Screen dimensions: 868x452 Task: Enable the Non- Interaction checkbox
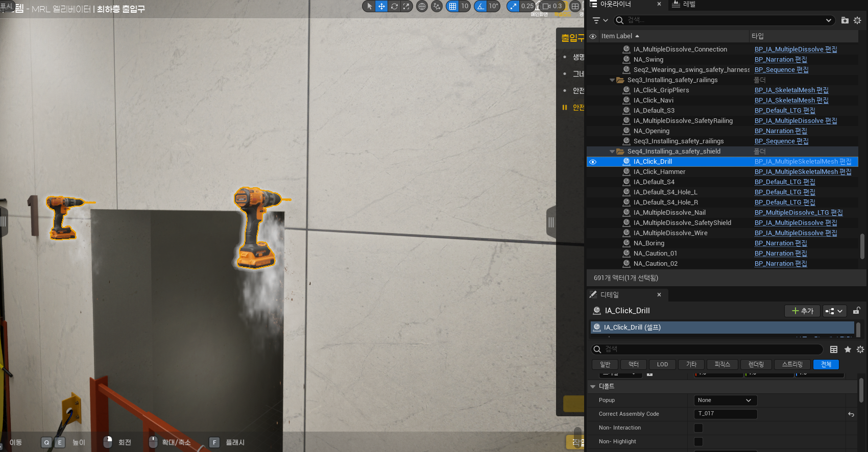(698, 428)
